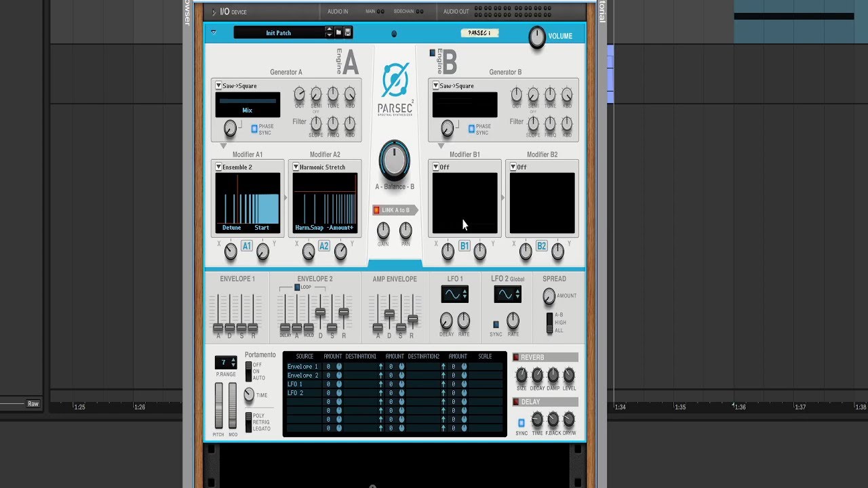Click the Save Patch floppy disk icon
Viewport: 868px width, 488px height.
pos(348,33)
